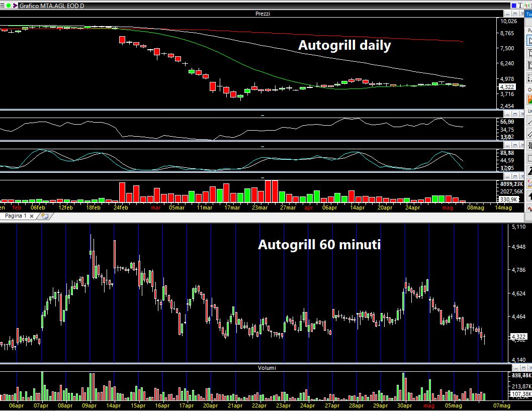Minimize the first oscillator panel below Prezzi
The width and height of the screenshot is (532, 411).
click(x=507, y=114)
